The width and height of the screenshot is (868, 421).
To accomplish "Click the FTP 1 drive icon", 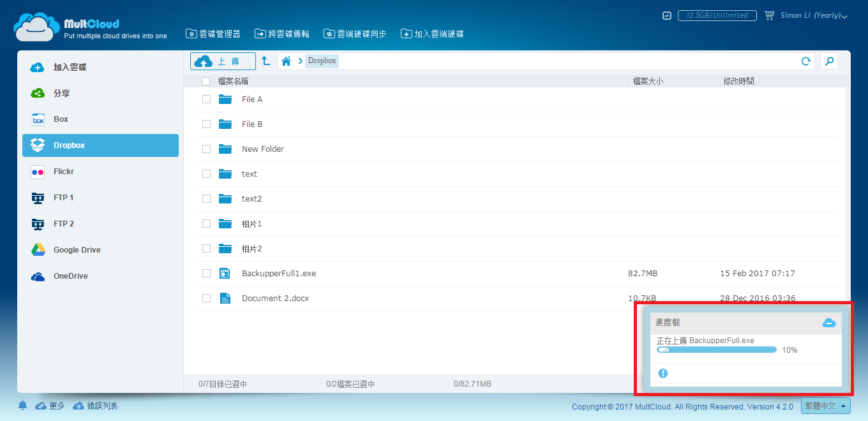I will coord(38,198).
